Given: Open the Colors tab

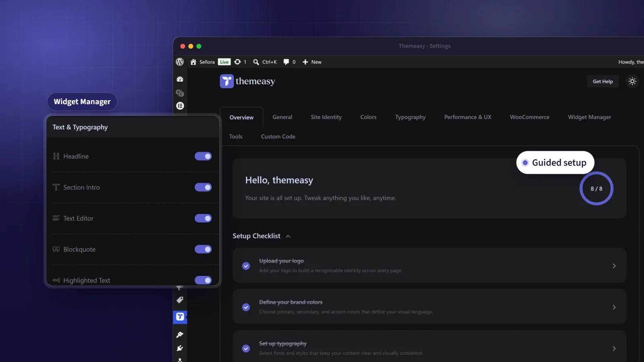Looking at the screenshot, I should point(368,117).
